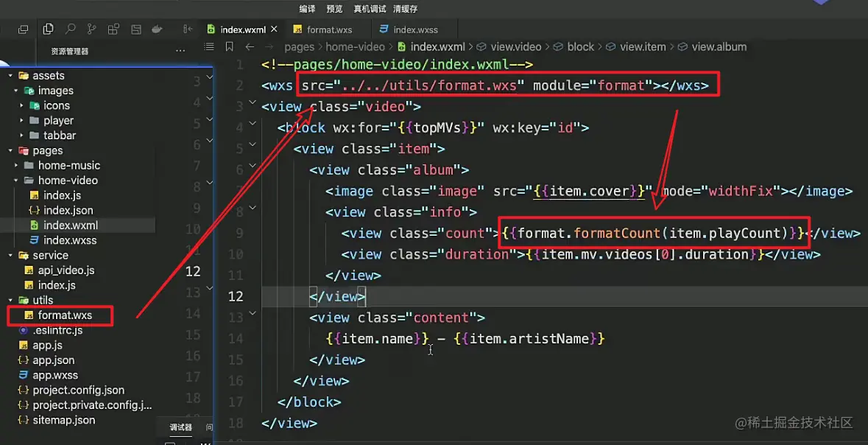The width and height of the screenshot is (868, 445).
Task: Open the Source Control branch icon
Action: (x=92, y=29)
